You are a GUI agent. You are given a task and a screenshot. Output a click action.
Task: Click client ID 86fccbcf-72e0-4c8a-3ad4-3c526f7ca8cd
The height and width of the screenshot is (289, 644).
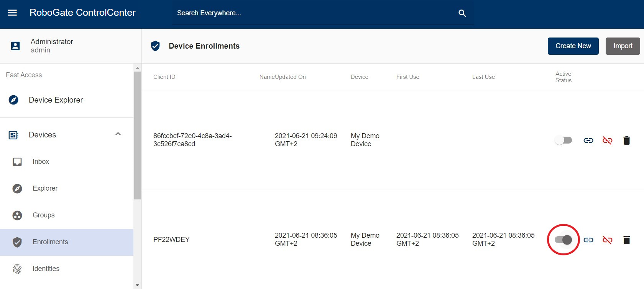click(x=192, y=140)
